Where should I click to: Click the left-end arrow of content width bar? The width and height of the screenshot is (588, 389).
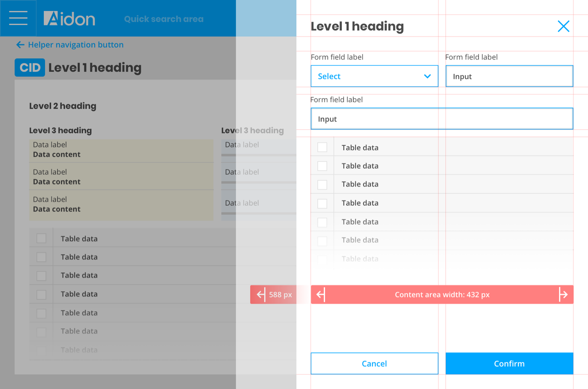[321, 294]
